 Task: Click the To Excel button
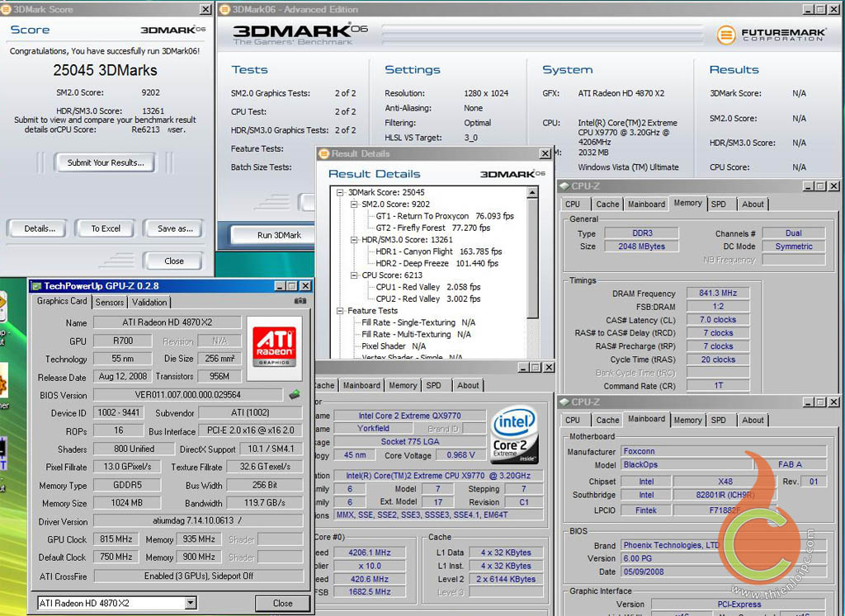pyautogui.click(x=105, y=228)
